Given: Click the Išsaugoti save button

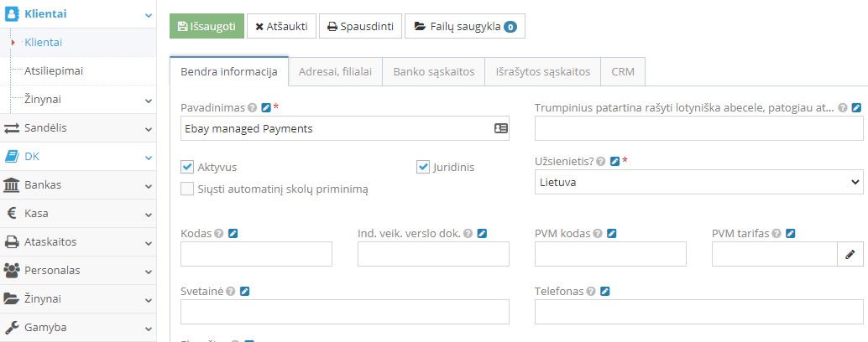Looking at the screenshot, I should (207, 26).
